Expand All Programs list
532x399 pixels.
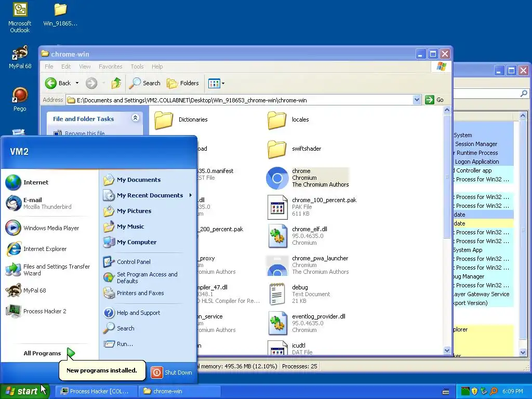coord(49,353)
